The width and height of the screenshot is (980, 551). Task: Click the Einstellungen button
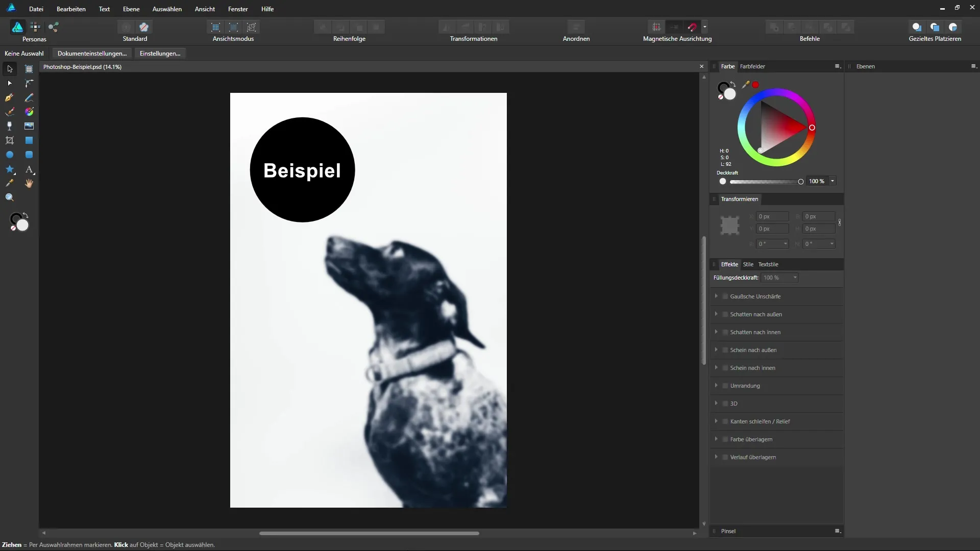(x=160, y=53)
